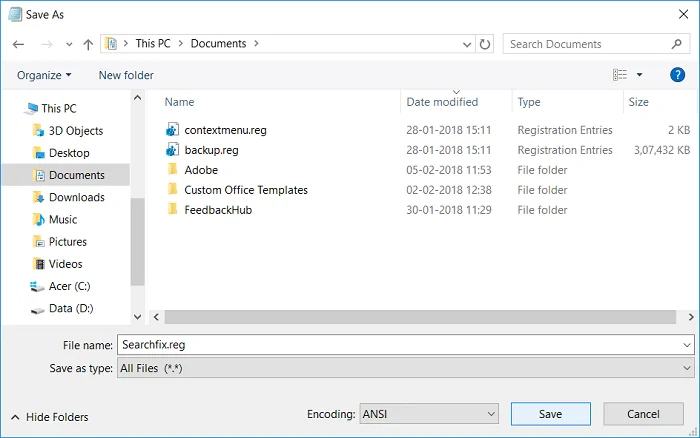Select the Adobe folder
Image resolution: width=700 pixels, height=438 pixels.
coord(201,170)
